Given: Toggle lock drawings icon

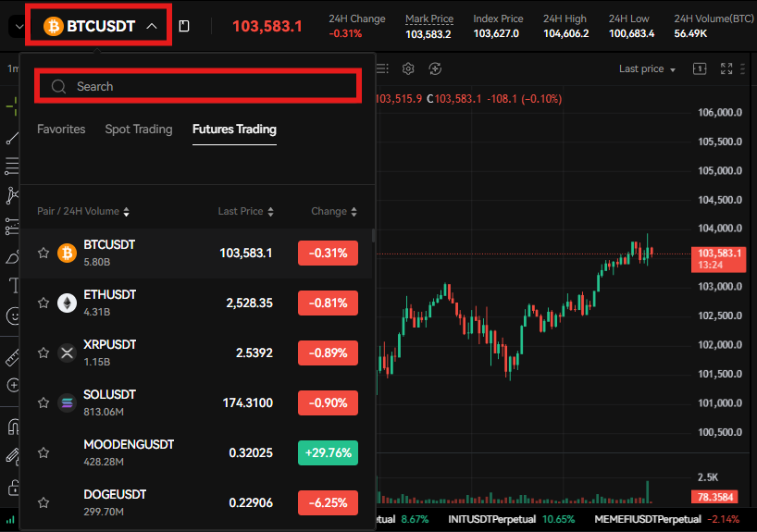Looking at the screenshot, I should 14,488.
